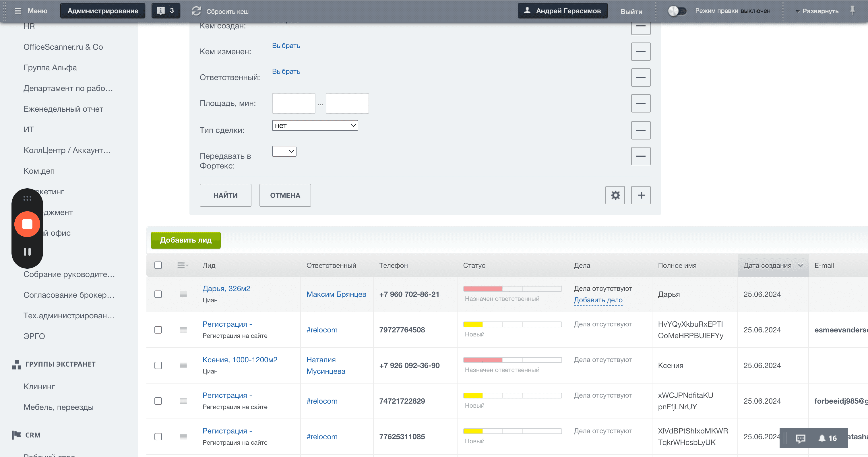Select the Дарья, 326м2 lead checkbox
The image size is (868, 457).
[158, 294]
